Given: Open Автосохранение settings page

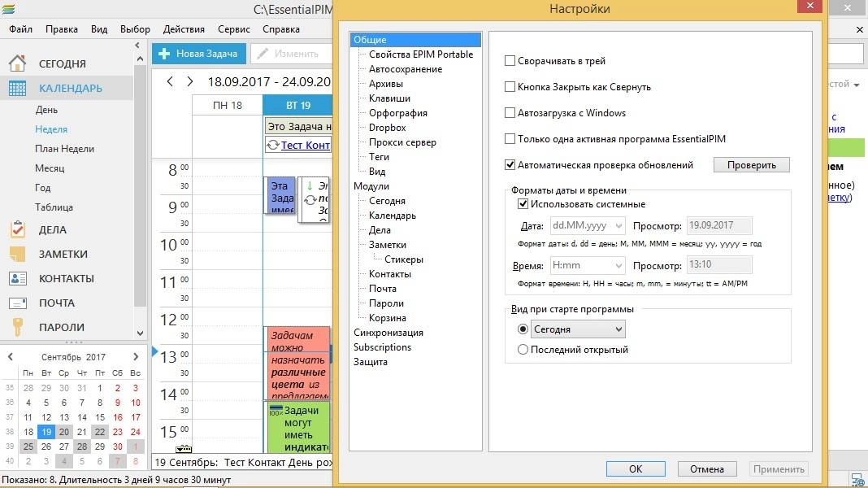Looking at the screenshot, I should [x=406, y=69].
